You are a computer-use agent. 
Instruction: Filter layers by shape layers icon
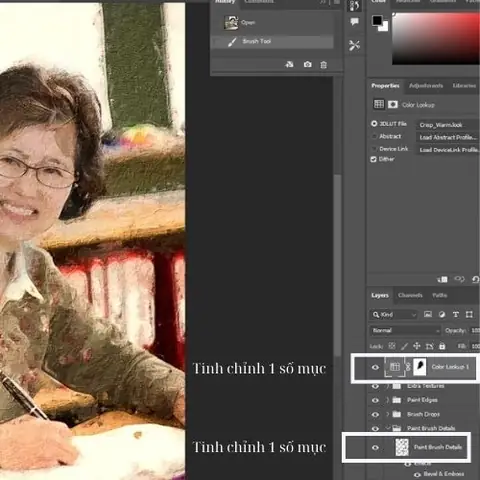469,314
